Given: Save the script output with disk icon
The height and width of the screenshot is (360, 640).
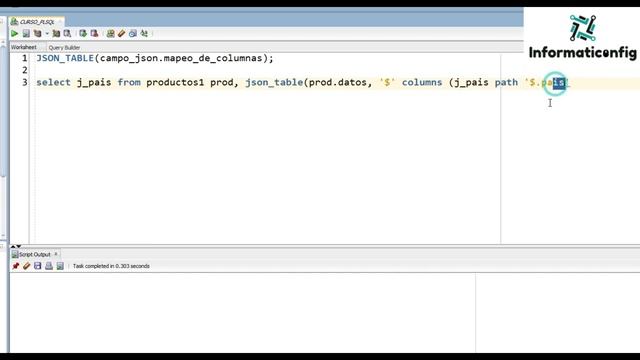Looking at the screenshot, I should 38,266.
